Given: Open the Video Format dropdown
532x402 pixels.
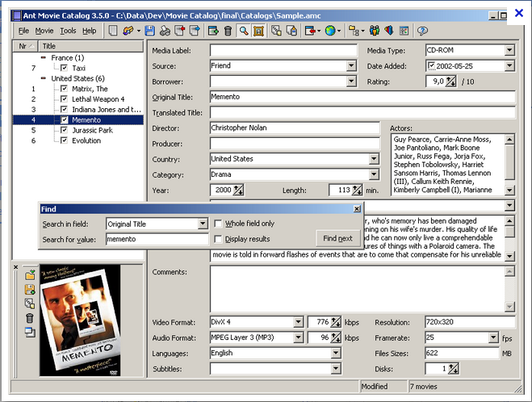Looking at the screenshot, I should (x=298, y=322).
